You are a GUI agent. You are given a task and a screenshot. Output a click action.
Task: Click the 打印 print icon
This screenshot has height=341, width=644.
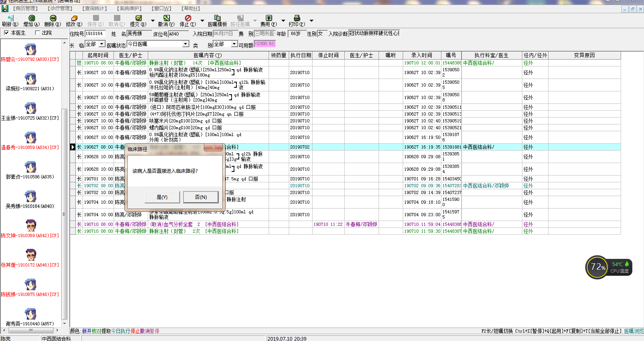pos(297,18)
